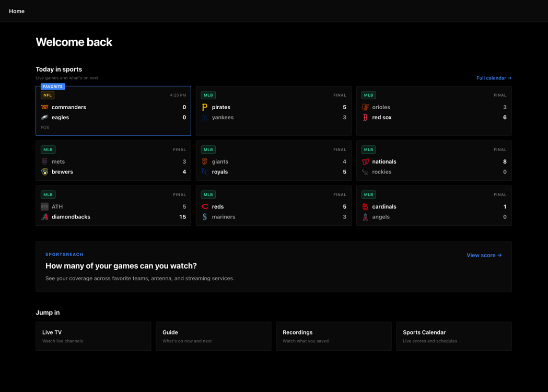The height and width of the screenshot is (392, 548).
Task: Click the ATH team logo placeholder
Action: (44, 206)
